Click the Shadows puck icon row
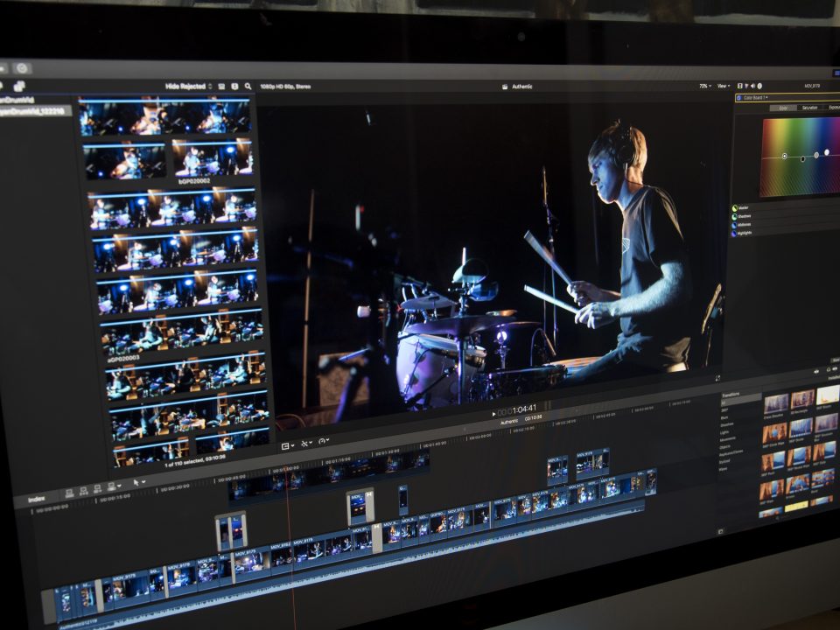Image resolution: width=840 pixels, height=630 pixels. (x=742, y=216)
